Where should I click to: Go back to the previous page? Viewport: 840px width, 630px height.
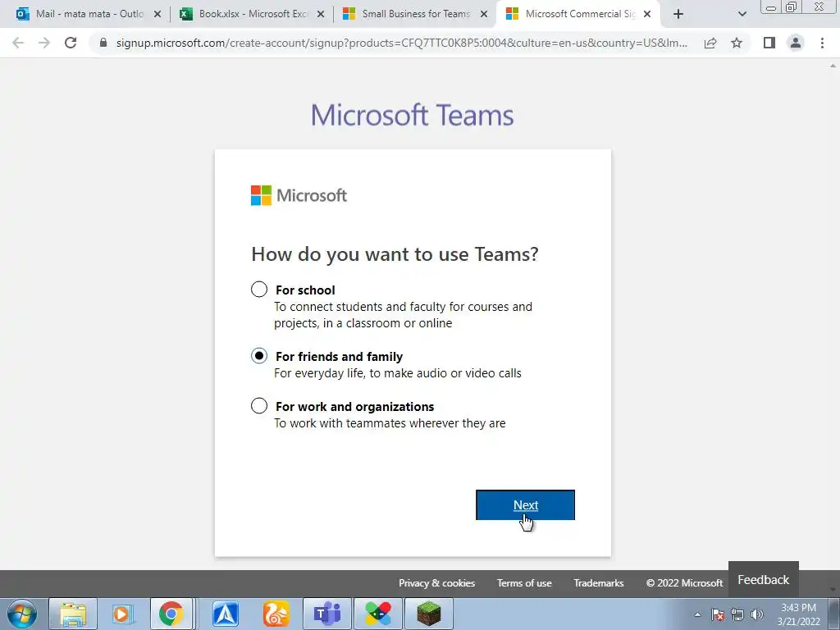tap(18, 43)
